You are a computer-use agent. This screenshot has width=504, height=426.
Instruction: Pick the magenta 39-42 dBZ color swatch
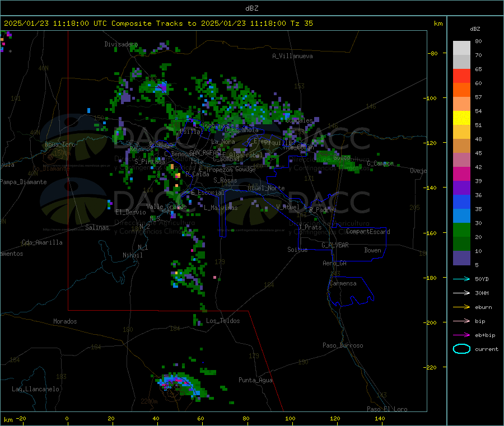click(461, 174)
